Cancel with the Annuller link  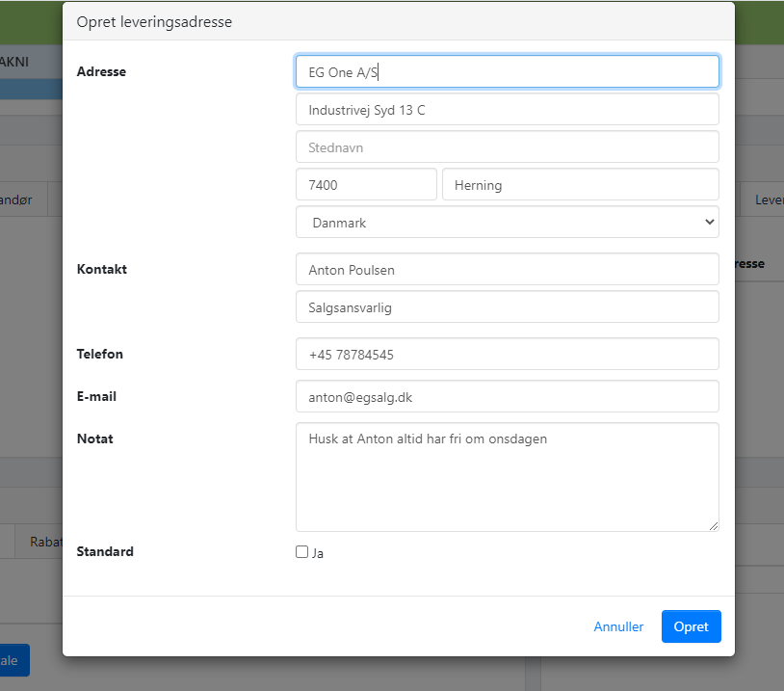tap(618, 626)
